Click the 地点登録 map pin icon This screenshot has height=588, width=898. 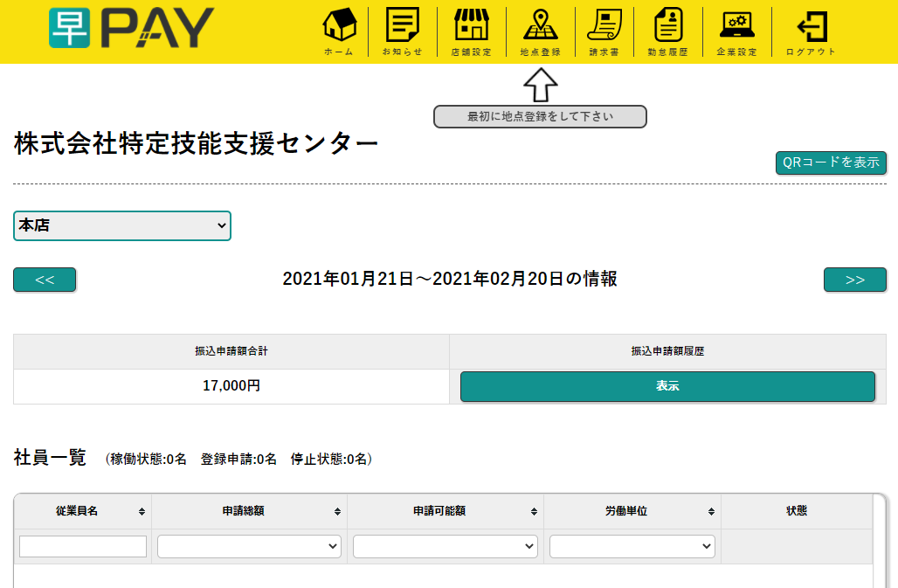[540, 26]
